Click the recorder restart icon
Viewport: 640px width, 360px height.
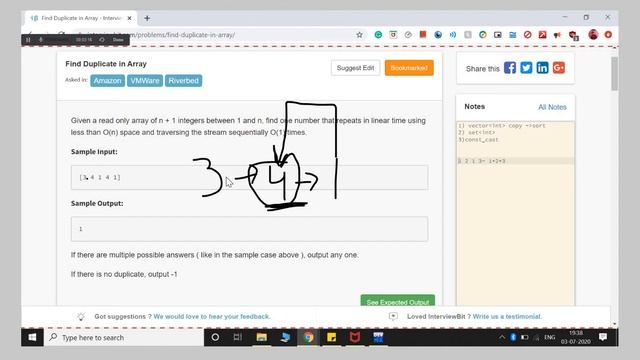point(102,40)
